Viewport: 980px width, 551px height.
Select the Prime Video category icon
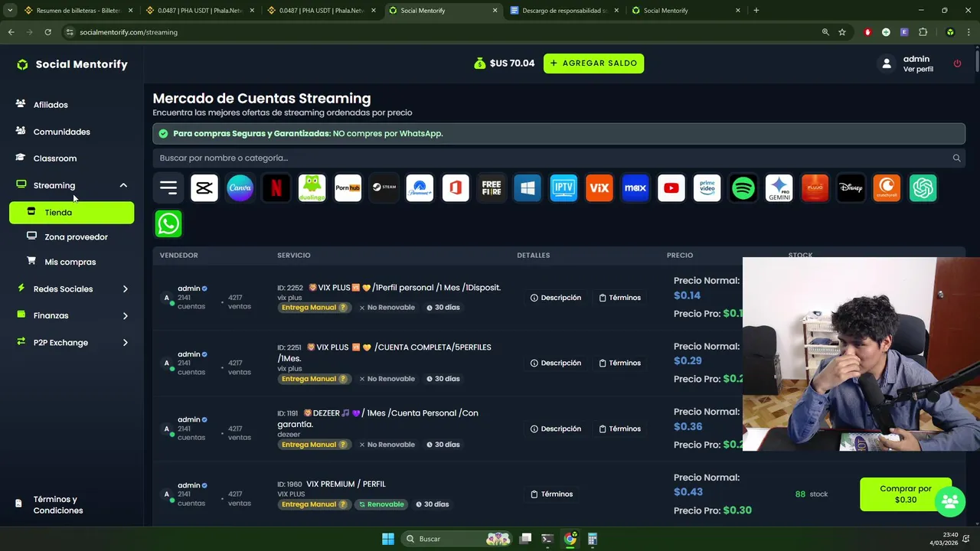pyautogui.click(x=707, y=187)
